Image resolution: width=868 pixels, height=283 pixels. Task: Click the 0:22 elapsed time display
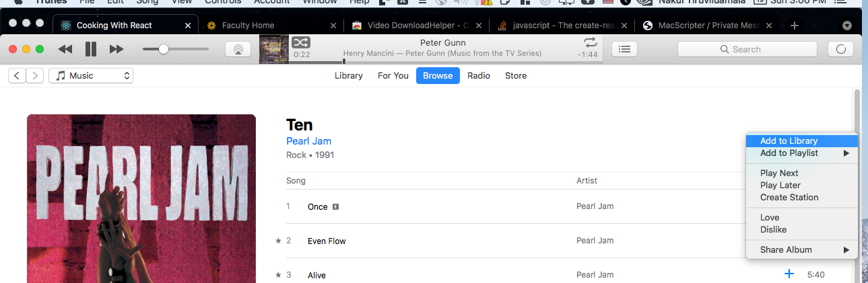tap(302, 54)
